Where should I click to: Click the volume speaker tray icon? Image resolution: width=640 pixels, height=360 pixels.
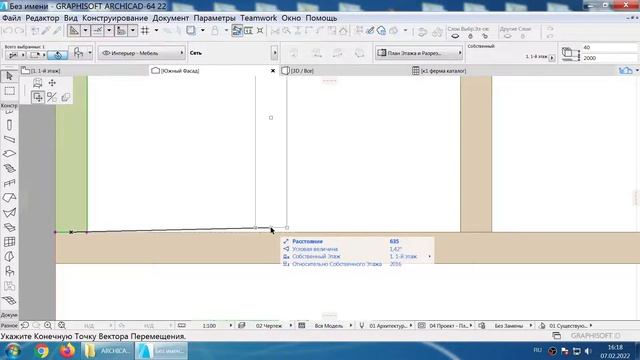click(x=588, y=351)
